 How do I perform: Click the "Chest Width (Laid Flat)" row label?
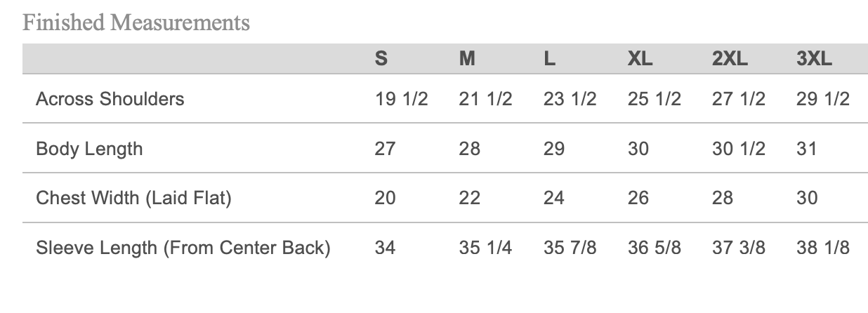pyautogui.click(x=133, y=199)
